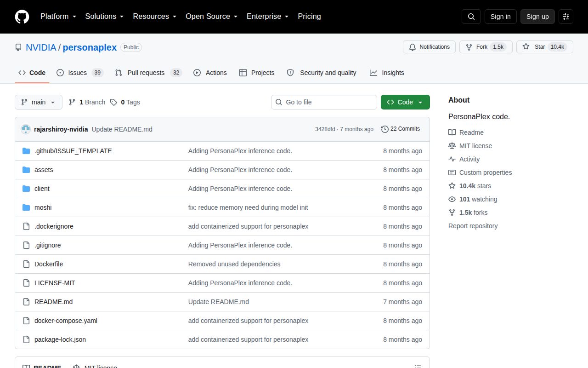This screenshot has width=588, height=368.
Task: Click the Sign up button
Action: [537, 17]
